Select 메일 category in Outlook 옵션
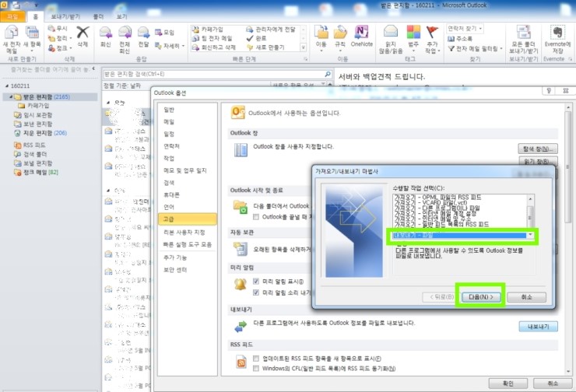The height and width of the screenshot is (392, 576). [x=188, y=122]
